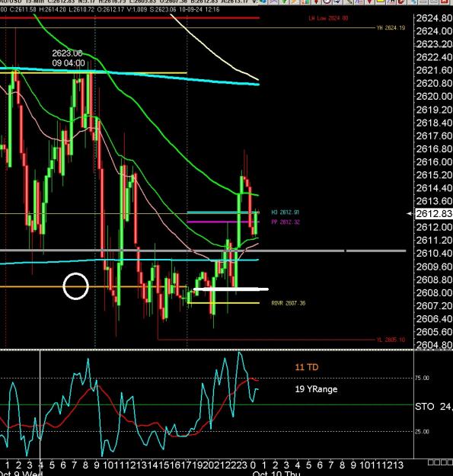Click the second small square at bottom-right corner
Image resolution: width=453 pixels, height=476 pixels.
[x=437, y=462]
